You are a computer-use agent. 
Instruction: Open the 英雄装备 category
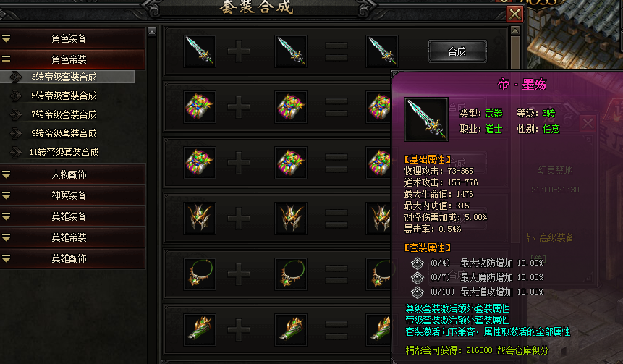pyautogui.click(x=72, y=216)
